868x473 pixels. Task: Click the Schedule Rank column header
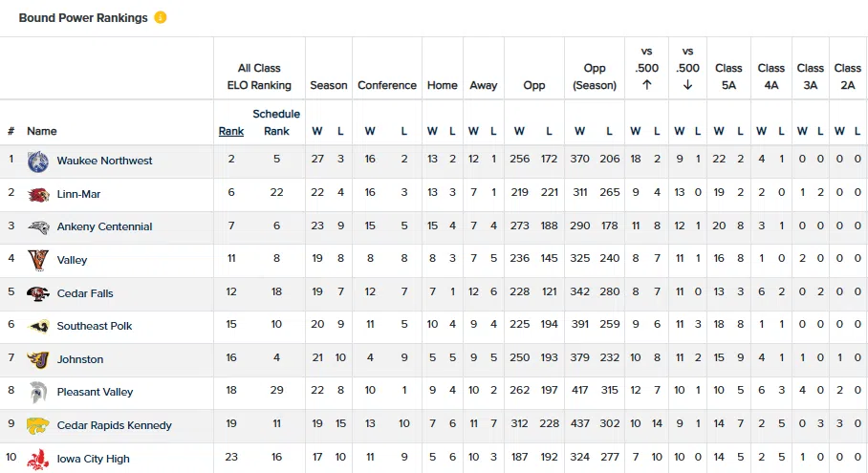pyautogui.click(x=276, y=122)
